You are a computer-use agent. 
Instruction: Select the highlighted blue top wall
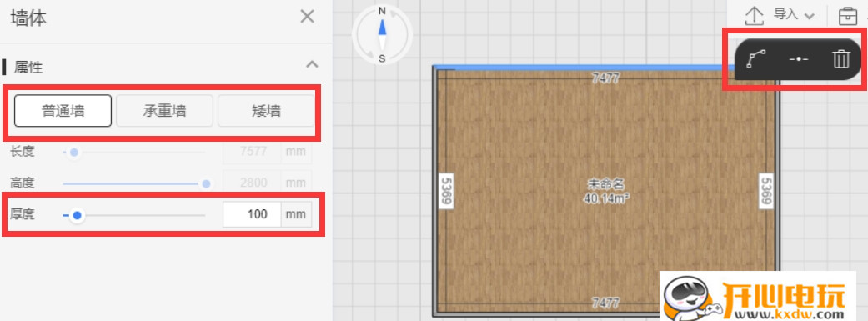pos(605,67)
